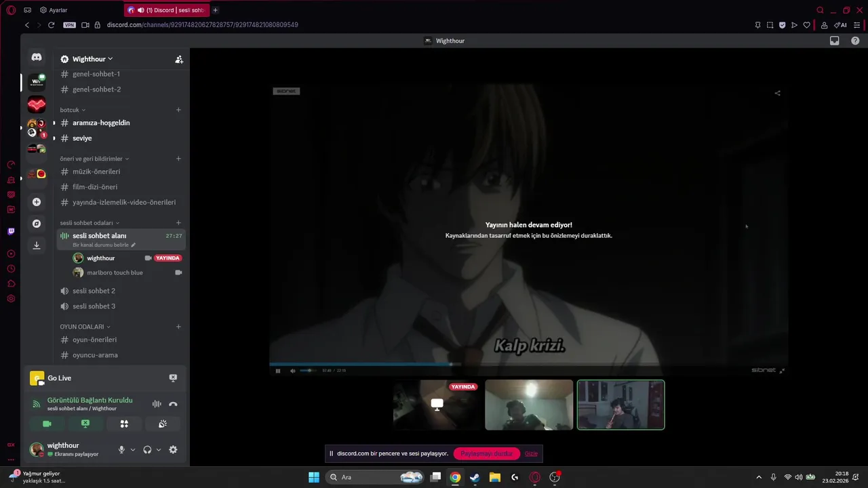Viewport: 868px width, 488px height.
Task: Open Discord direct messages home icon
Action: pyautogui.click(x=37, y=58)
